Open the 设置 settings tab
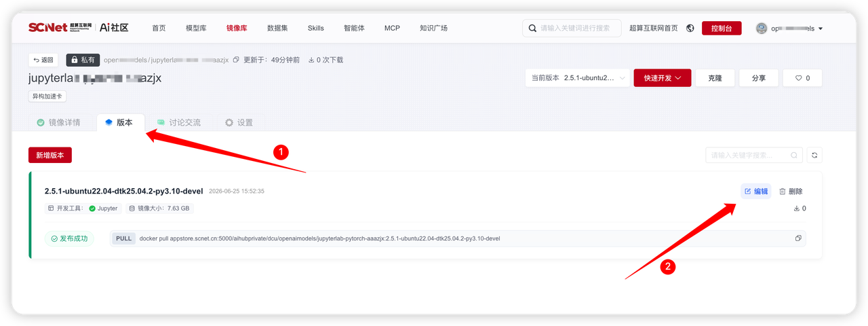Screen dimensions: 868x326 [239, 123]
